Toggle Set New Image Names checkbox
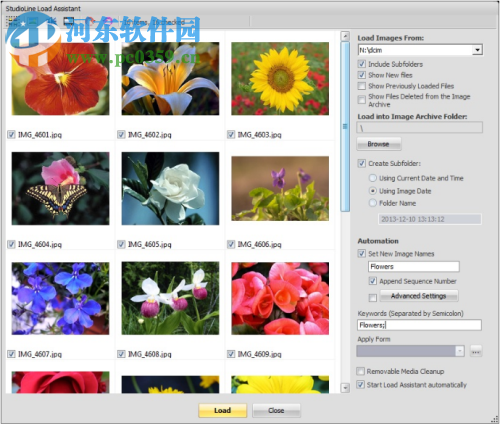This screenshot has width=500, height=426. pos(362,254)
